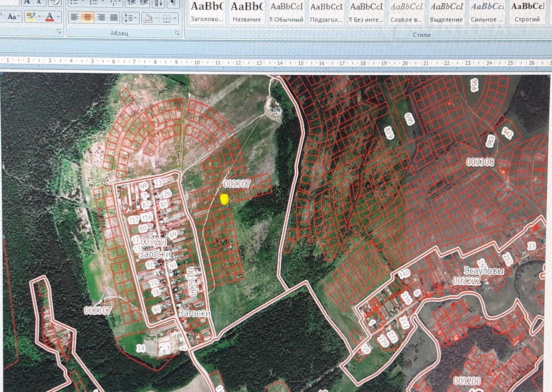The width and height of the screenshot is (552, 392).
Task: Select the Строгий style
Action: coord(527,12)
